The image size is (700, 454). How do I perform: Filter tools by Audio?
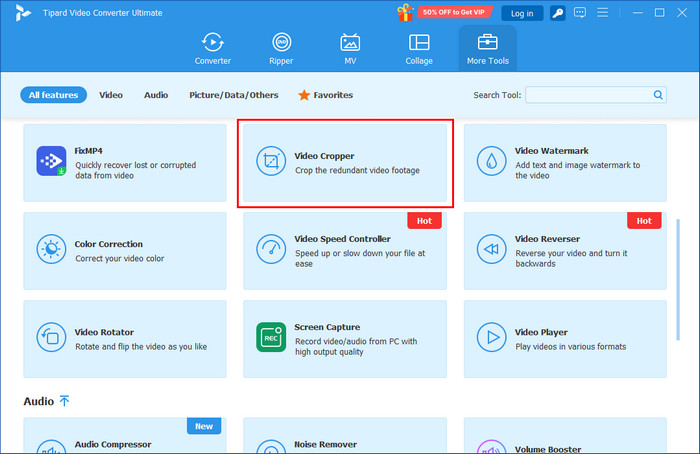click(x=156, y=95)
